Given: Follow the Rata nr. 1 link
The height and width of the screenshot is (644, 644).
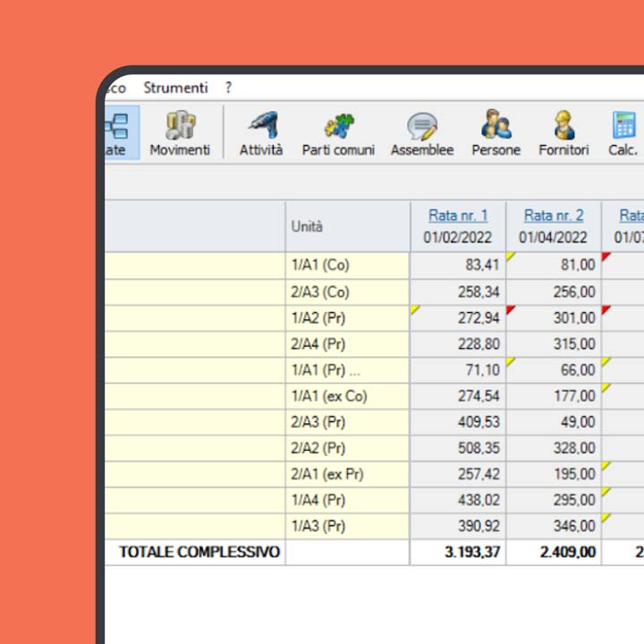Looking at the screenshot, I should [458, 216].
